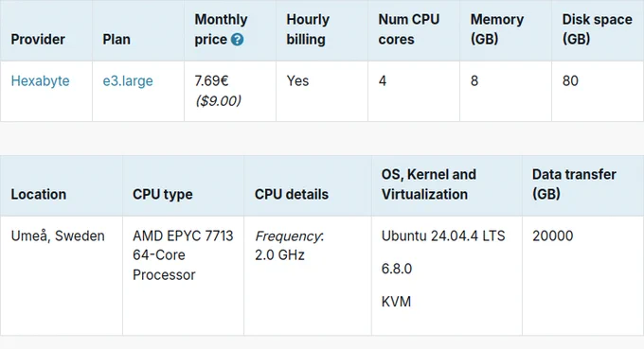Open the Hexabyte provider link

point(40,80)
